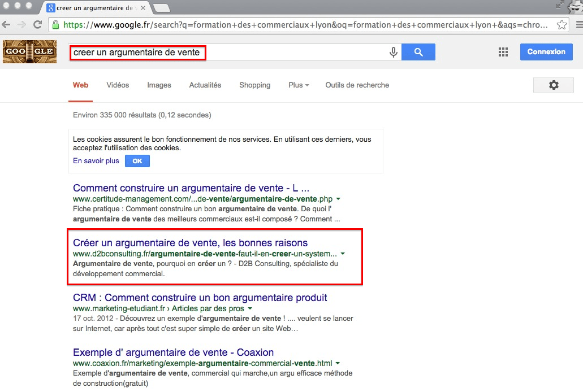The width and height of the screenshot is (583, 392).
Task: Switch to the Web results tab
Action: click(x=81, y=85)
